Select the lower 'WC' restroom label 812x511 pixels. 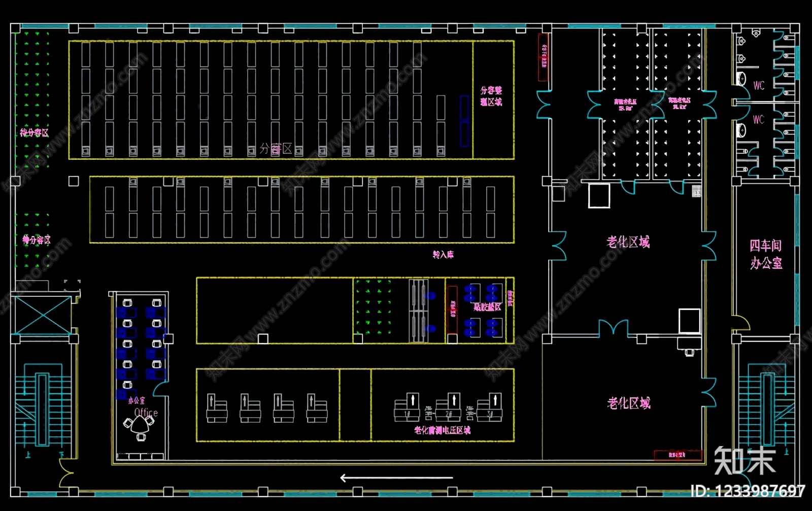coord(758,120)
